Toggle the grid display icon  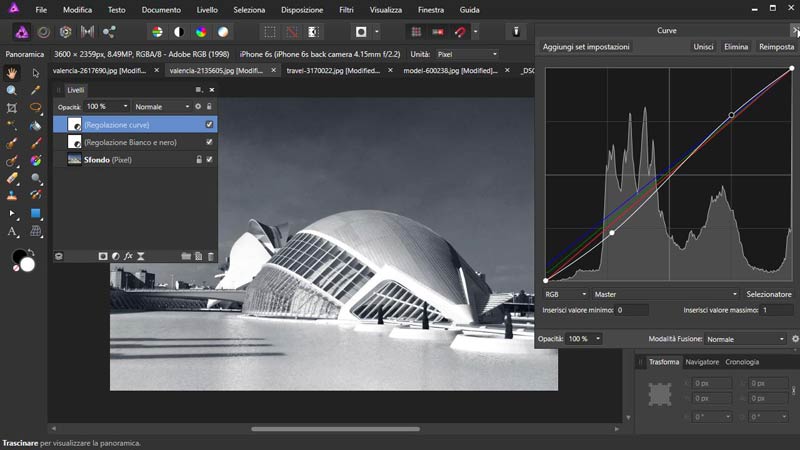coord(416,32)
